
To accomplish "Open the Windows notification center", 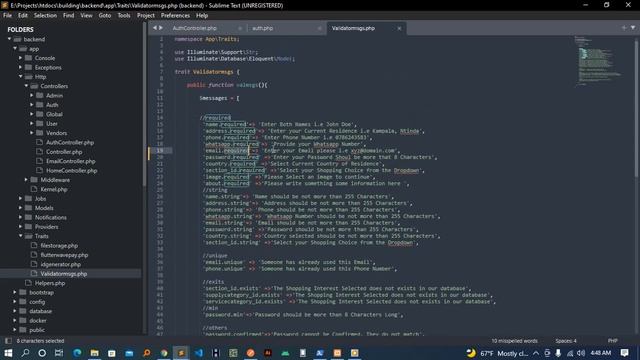I will click(x=624, y=353).
